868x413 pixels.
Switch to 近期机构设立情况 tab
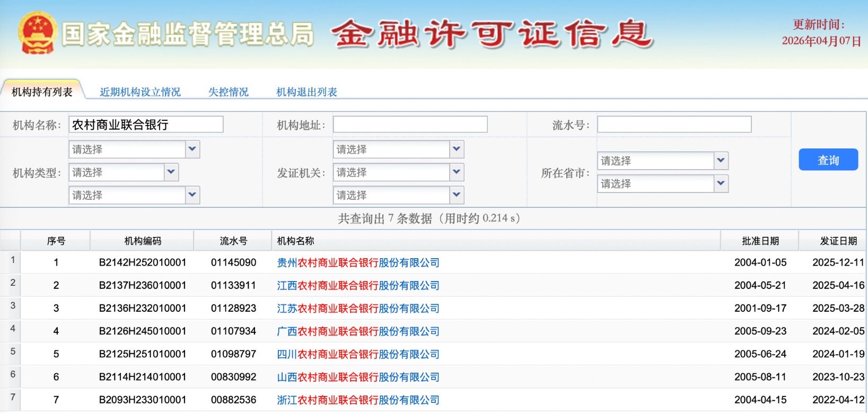[140, 92]
